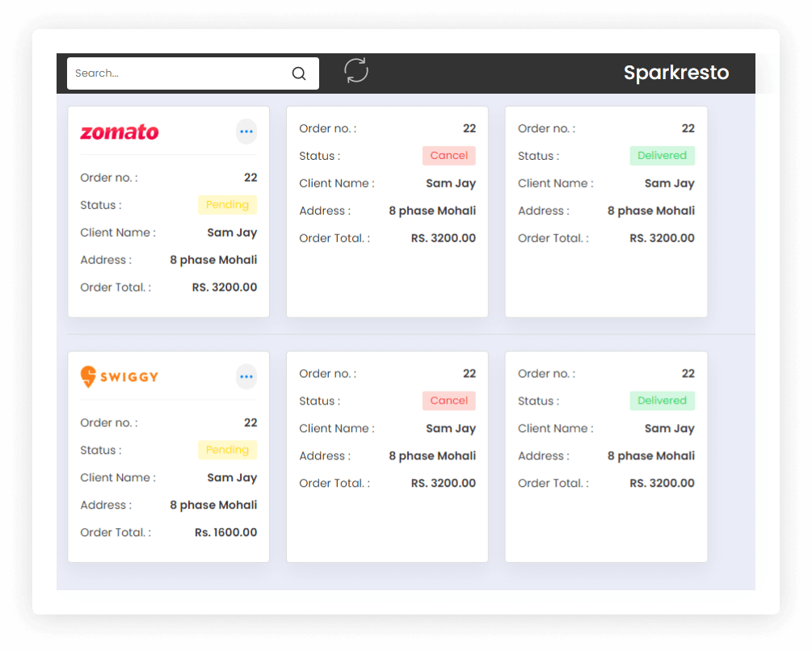This screenshot has width=812, height=650.
Task: Click Delivered status badge in the Swiggy row
Action: 663,400
